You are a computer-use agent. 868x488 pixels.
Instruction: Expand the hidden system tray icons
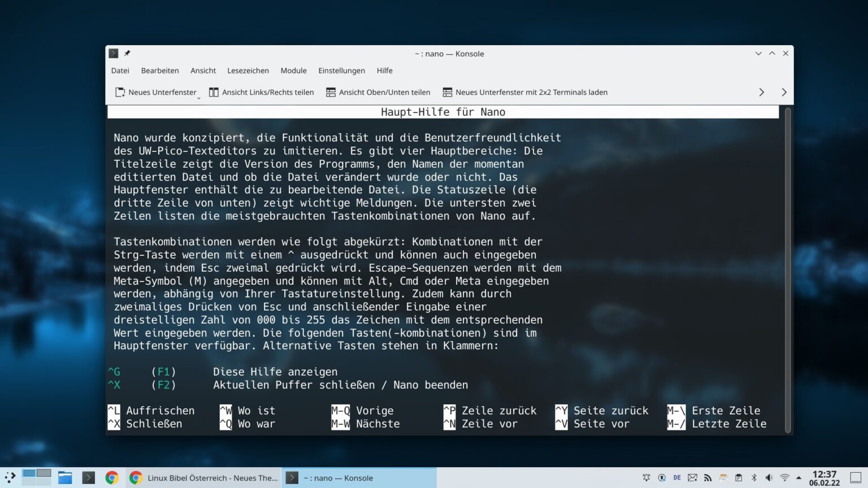798,478
